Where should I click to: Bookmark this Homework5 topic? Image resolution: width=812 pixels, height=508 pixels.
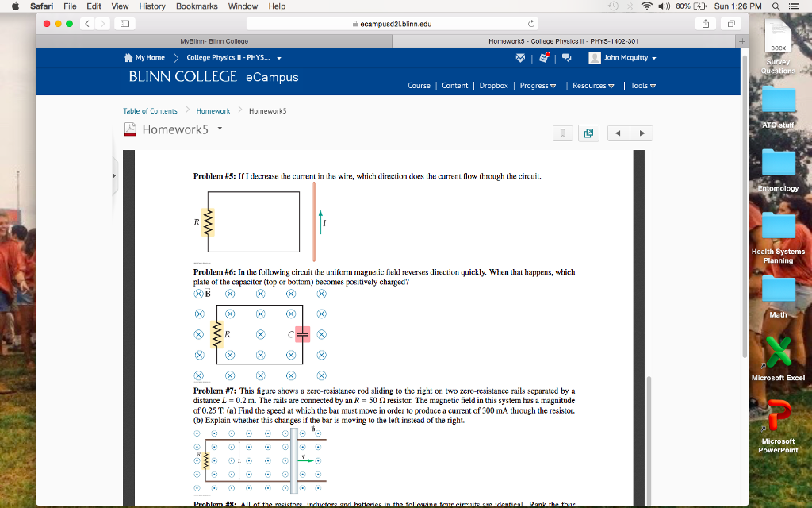point(563,133)
